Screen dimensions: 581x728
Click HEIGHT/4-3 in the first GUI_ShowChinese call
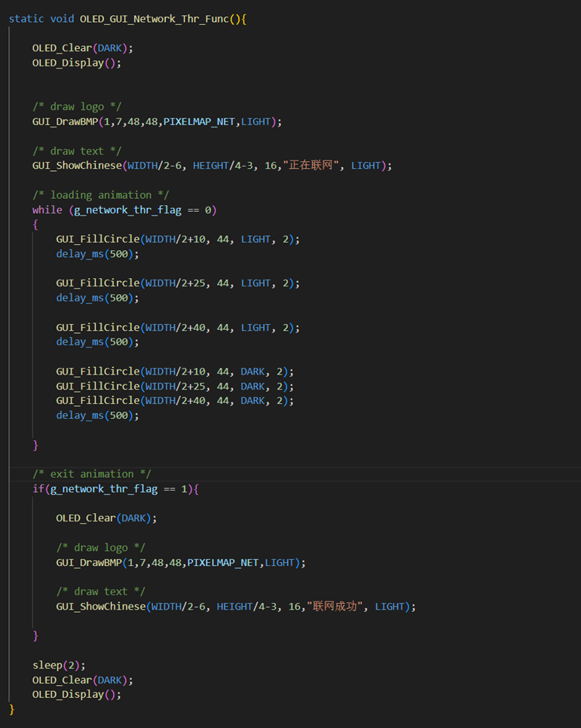[x=225, y=166]
